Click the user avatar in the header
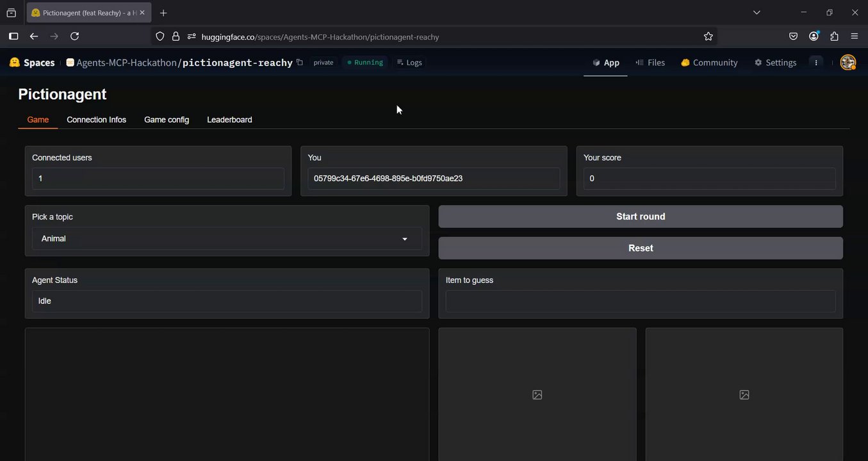Viewport: 868px width, 461px height. tap(848, 62)
